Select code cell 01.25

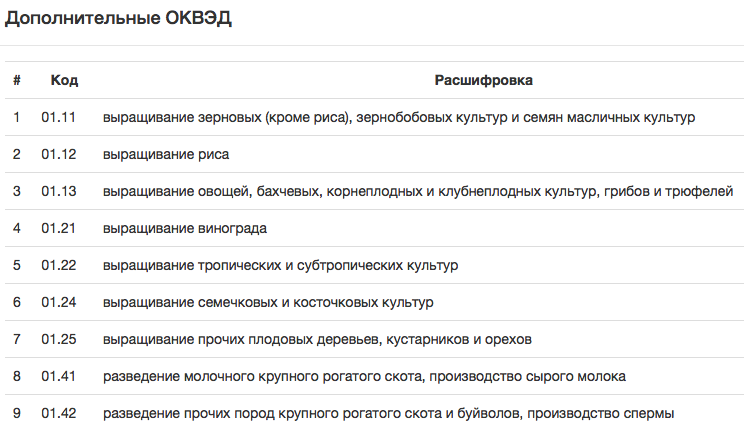(x=59, y=339)
